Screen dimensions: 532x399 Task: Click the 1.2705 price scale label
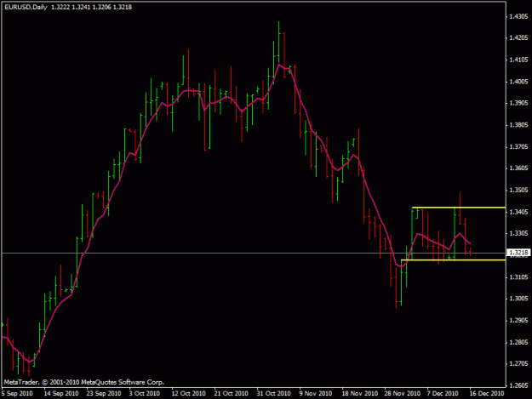pos(518,364)
